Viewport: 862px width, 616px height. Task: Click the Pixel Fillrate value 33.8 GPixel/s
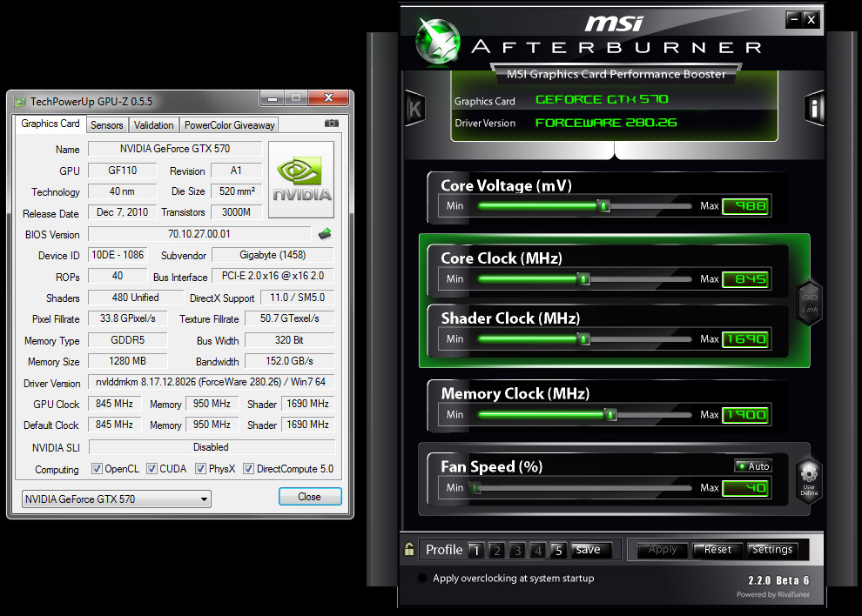click(x=127, y=318)
